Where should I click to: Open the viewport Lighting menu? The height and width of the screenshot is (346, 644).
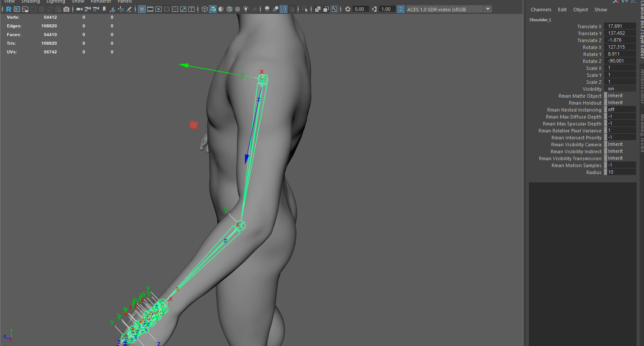click(x=56, y=2)
